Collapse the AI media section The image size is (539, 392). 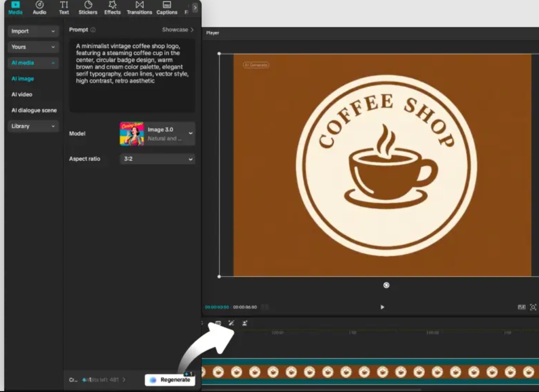33,63
